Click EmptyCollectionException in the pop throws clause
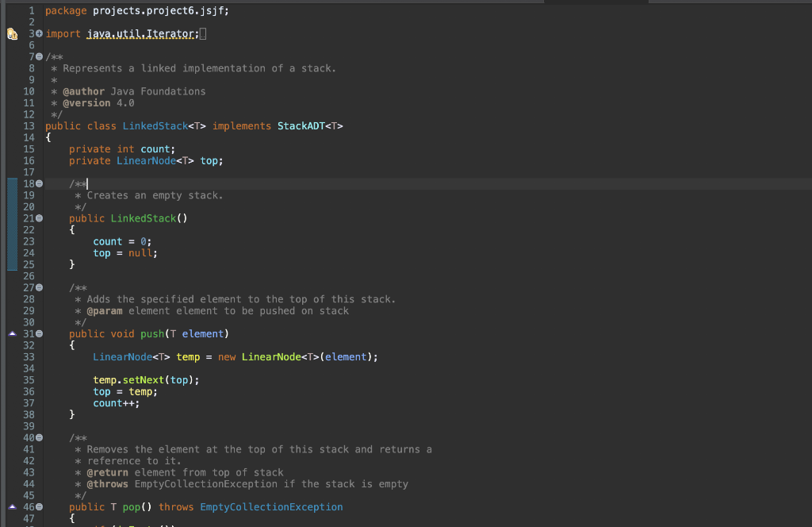Screen dimensions: 812x527 click(271, 507)
